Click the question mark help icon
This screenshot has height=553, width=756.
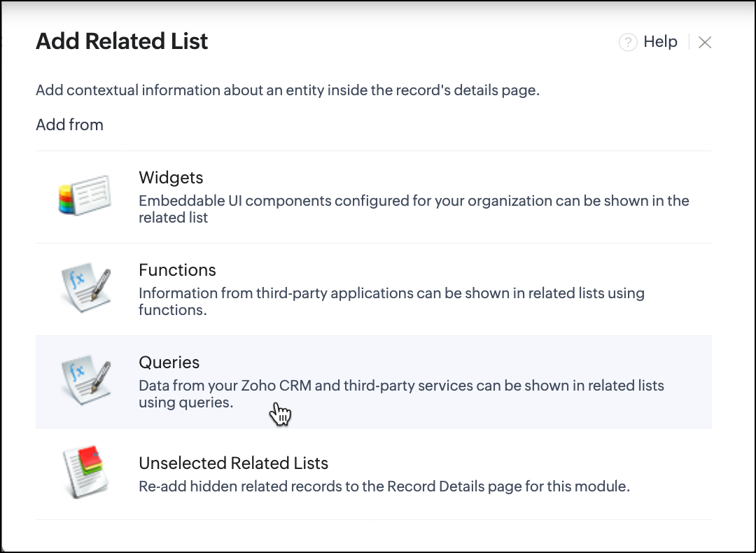pyautogui.click(x=628, y=43)
